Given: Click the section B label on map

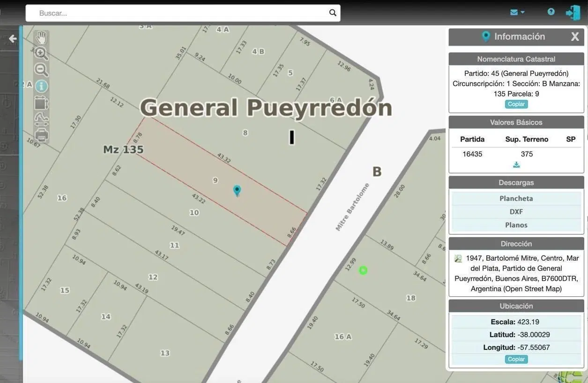Looking at the screenshot, I should (x=377, y=172).
